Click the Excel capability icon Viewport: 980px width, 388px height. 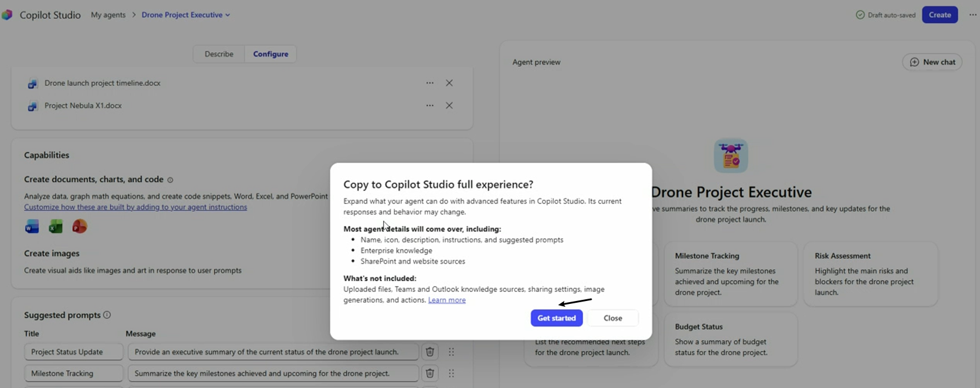click(56, 226)
